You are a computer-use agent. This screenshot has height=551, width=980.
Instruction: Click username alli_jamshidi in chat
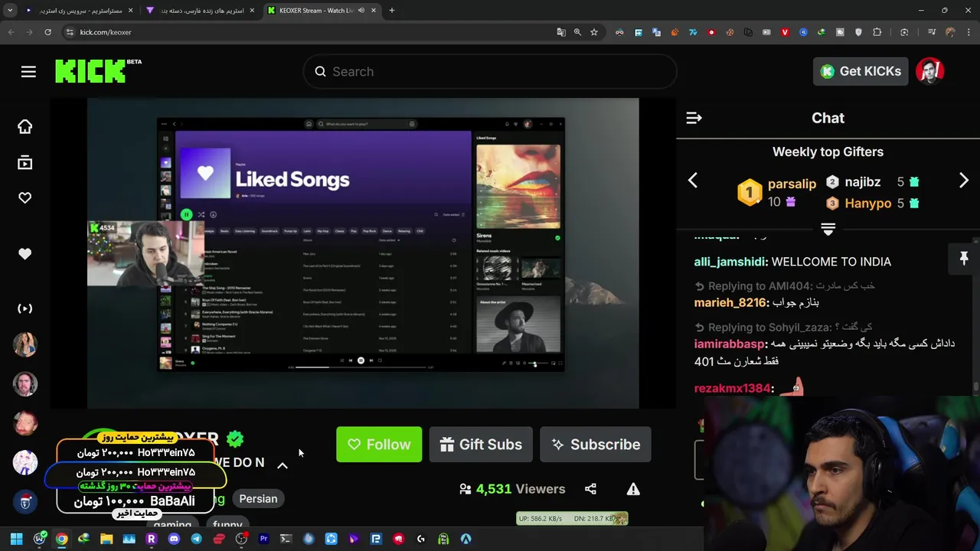coord(730,262)
